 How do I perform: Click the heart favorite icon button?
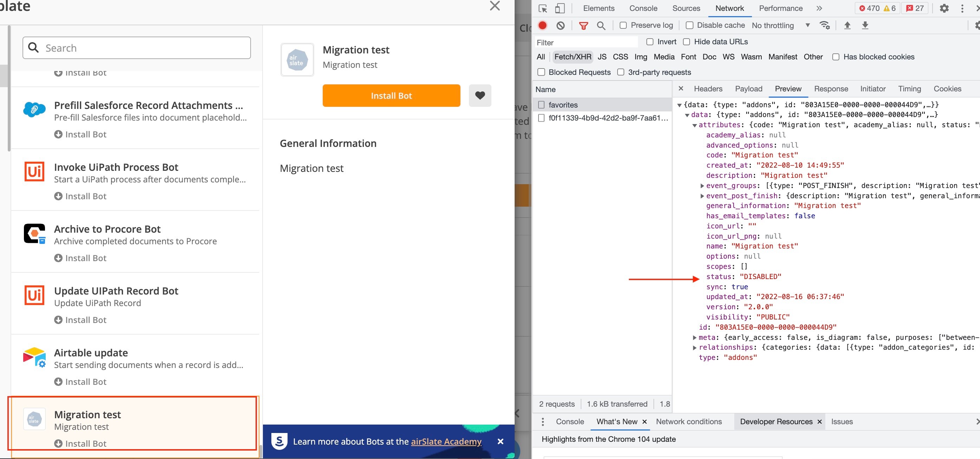[480, 96]
